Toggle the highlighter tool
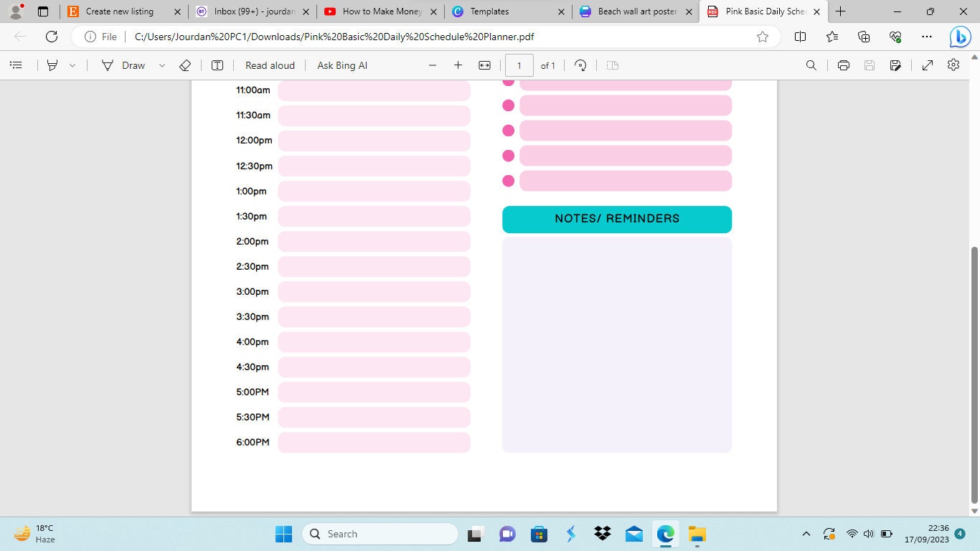Screen dimensions: 980x551 tap(51, 65)
